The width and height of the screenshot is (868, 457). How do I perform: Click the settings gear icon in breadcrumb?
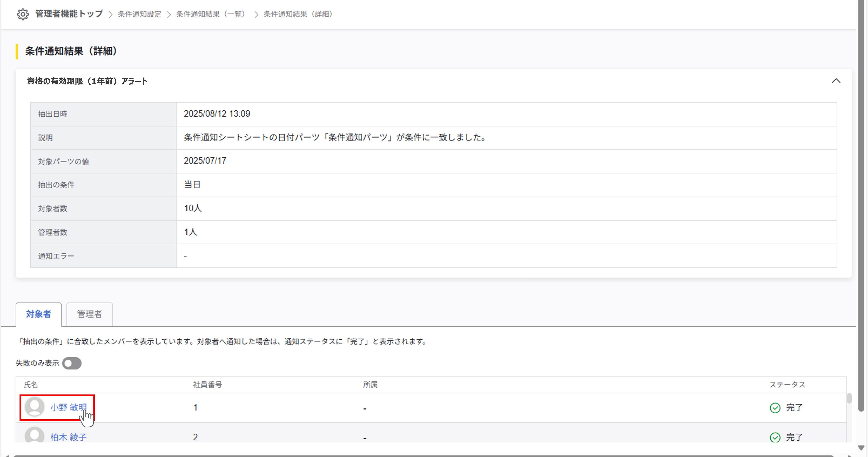point(23,14)
